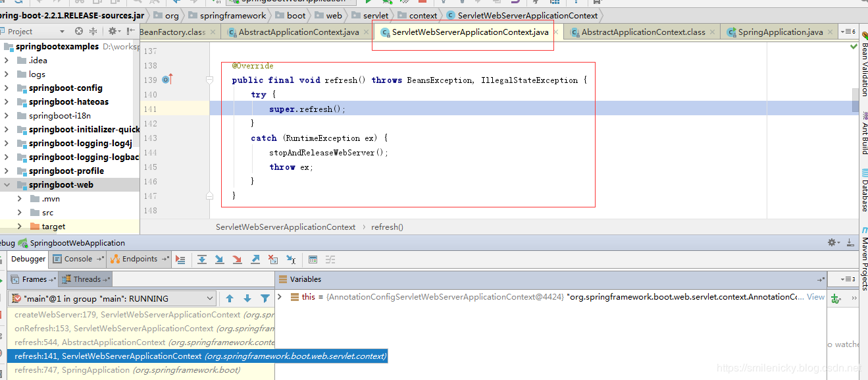Click the refresh() breadcrumb below editor
This screenshot has height=380, width=868.
pos(387,227)
